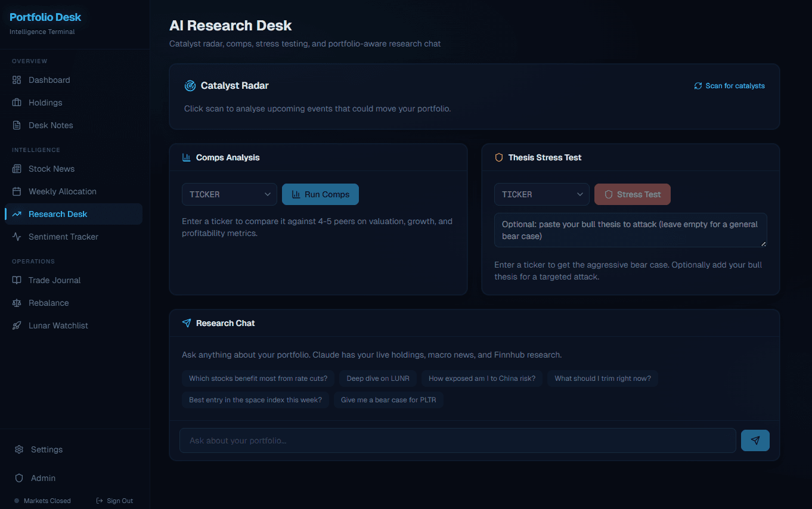Open Lunar Watchlist
The width and height of the screenshot is (812, 509).
(73, 325)
